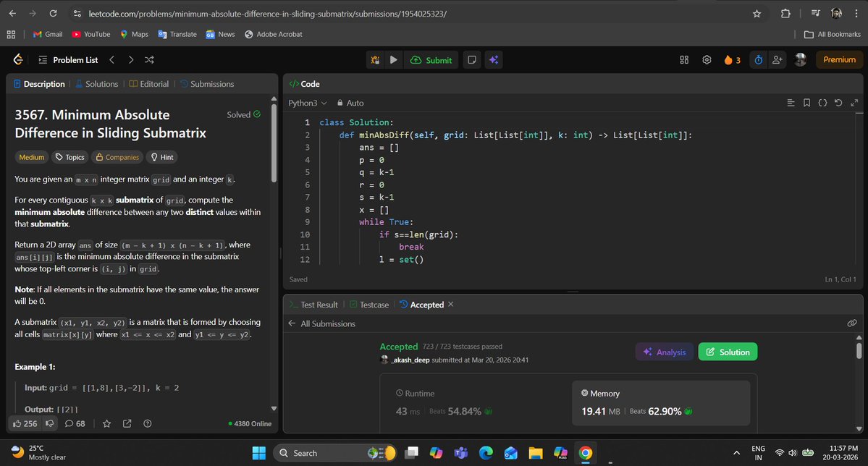Select the Memory stats card
The height and width of the screenshot is (466, 868).
661,403
